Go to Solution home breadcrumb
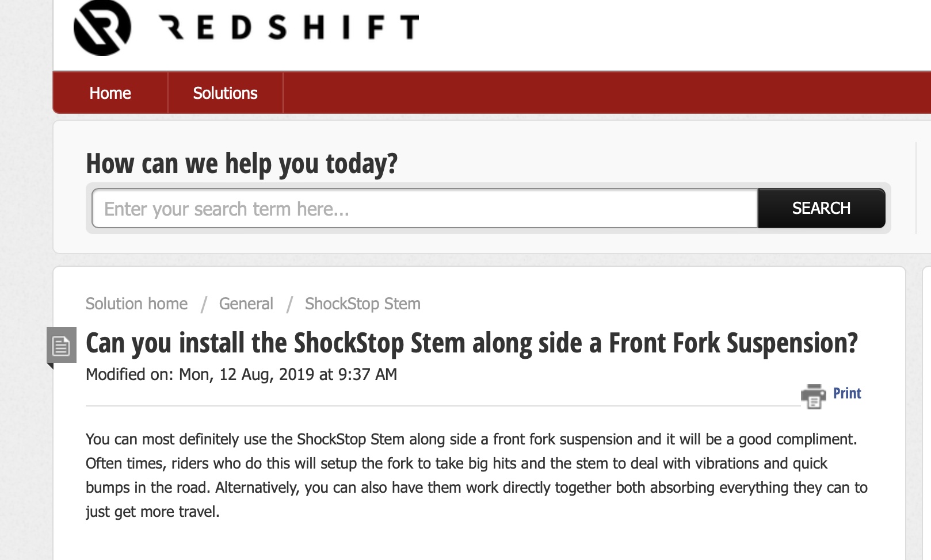Viewport: 931px width, 560px height. [136, 304]
